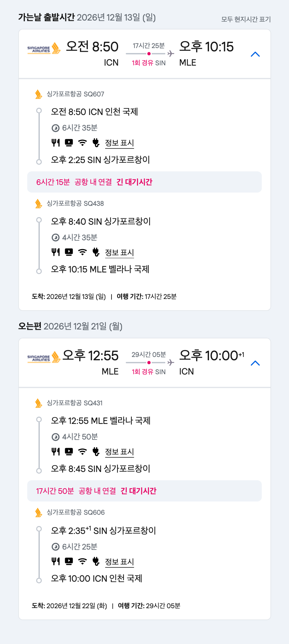Click the outbound 1회 경유 SIN stop label
Image resolution: width=289 pixels, height=644 pixels.
(149, 63)
